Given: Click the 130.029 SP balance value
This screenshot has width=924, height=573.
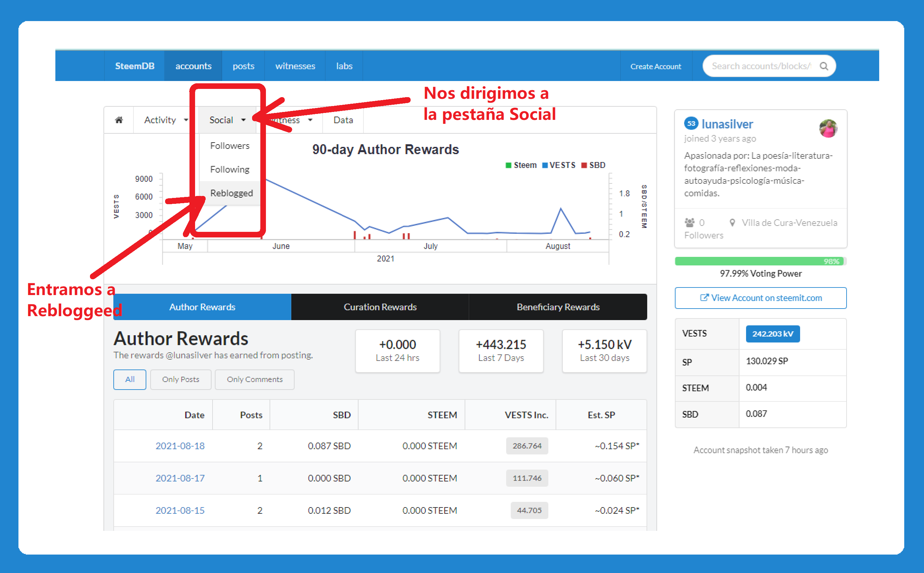Looking at the screenshot, I should (767, 361).
